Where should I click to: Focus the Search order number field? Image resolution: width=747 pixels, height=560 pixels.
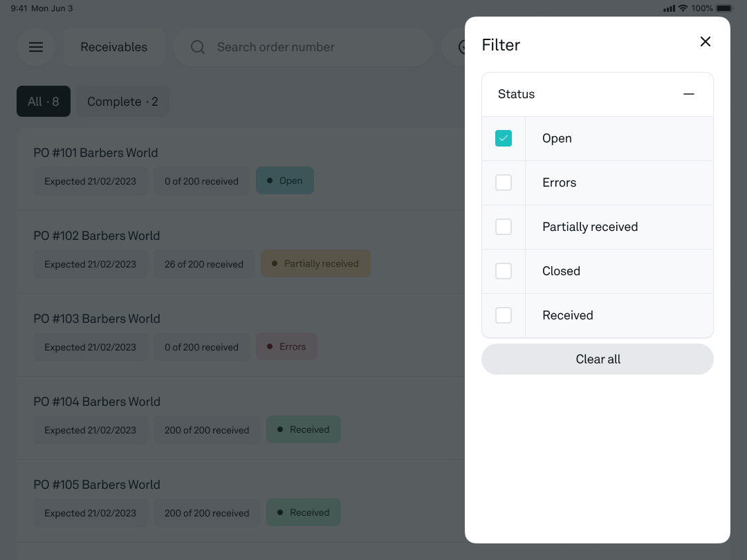tap(303, 47)
